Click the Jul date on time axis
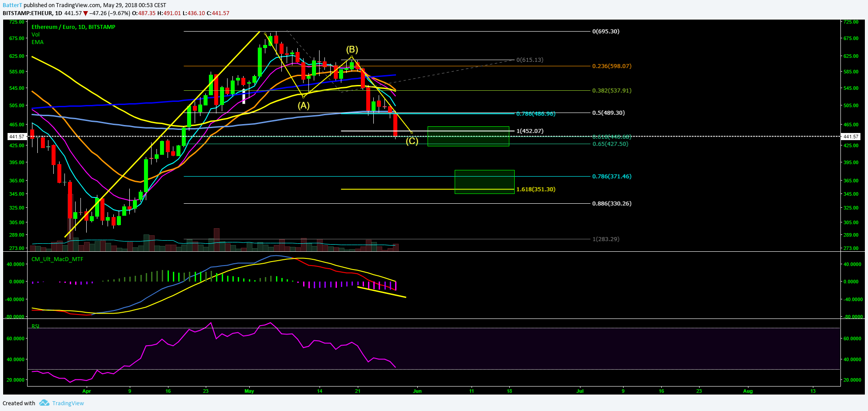 580,391
